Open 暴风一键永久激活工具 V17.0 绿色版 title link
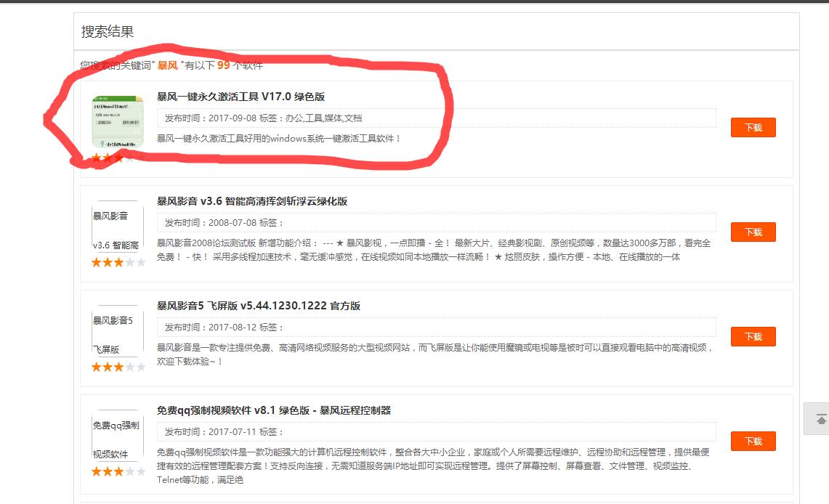The width and height of the screenshot is (829, 504). coord(240,97)
